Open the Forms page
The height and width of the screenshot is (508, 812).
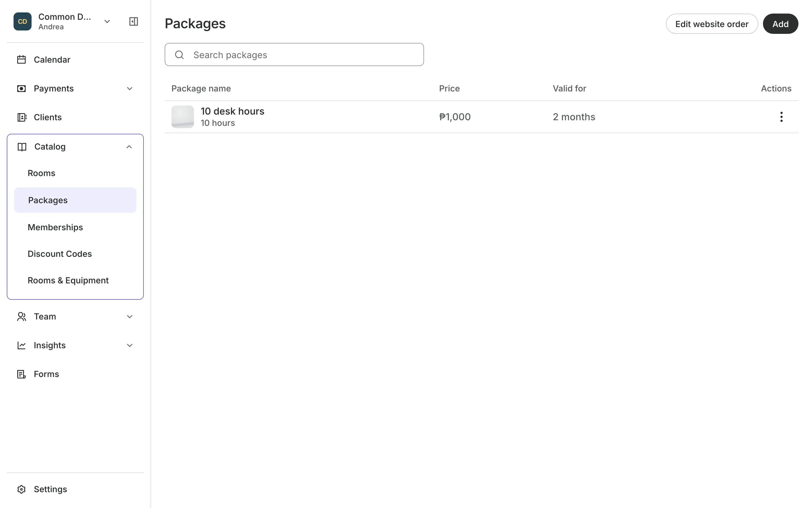(x=46, y=374)
